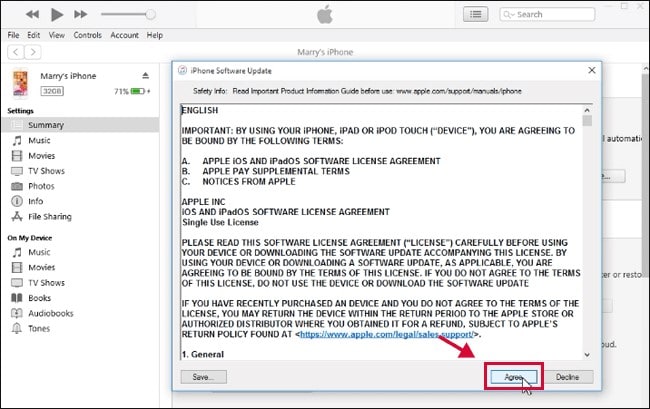650x409 pixels.
Task: Start playback with the play button
Action: 57,15
